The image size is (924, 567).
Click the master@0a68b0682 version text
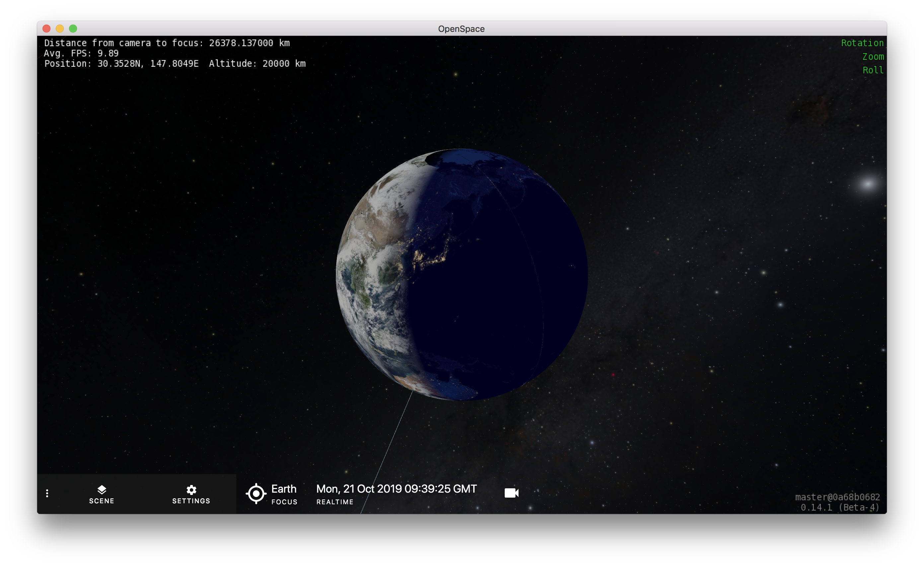[x=837, y=497]
